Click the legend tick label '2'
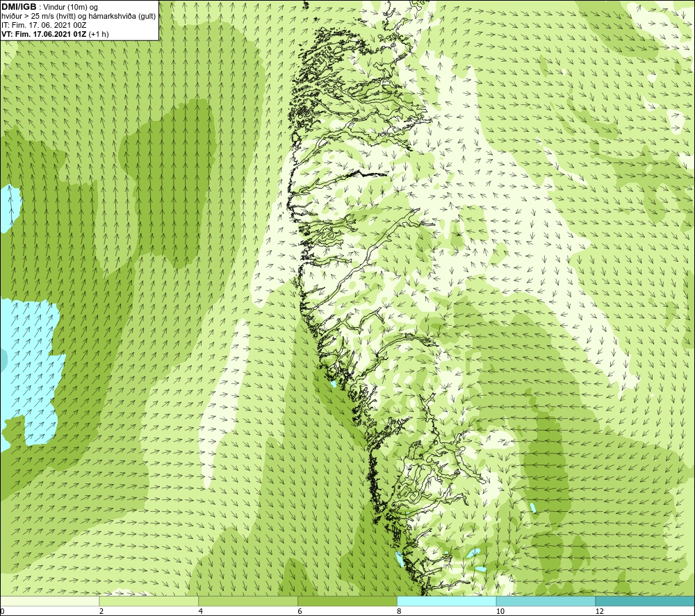Viewport: 695px width, 616px height. pyautogui.click(x=101, y=611)
